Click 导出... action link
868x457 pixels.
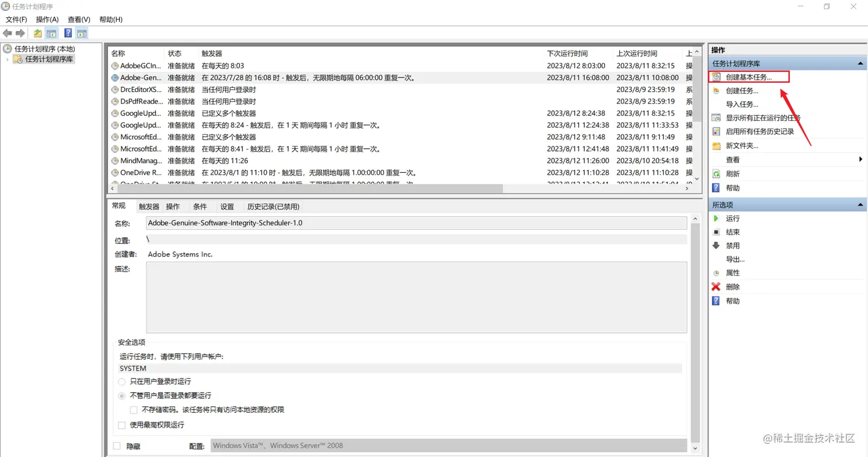point(735,260)
